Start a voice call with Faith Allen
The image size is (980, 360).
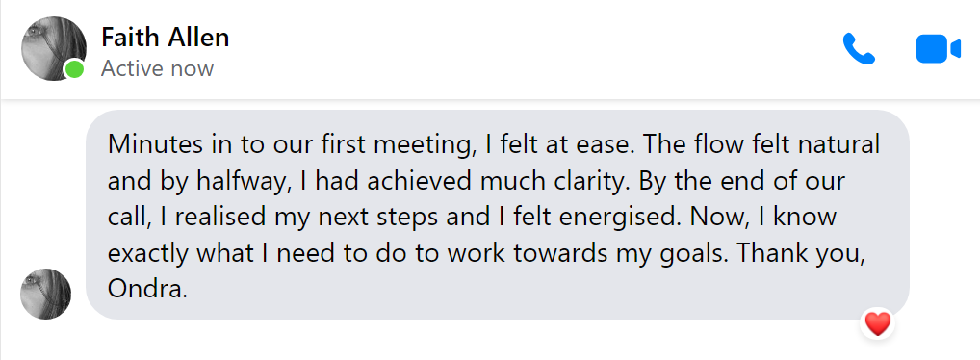point(859,49)
